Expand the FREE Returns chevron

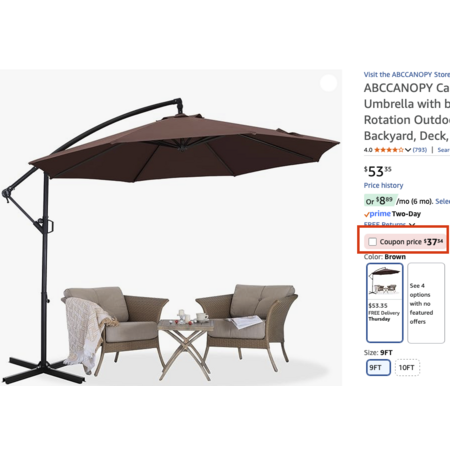click(x=412, y=225)
